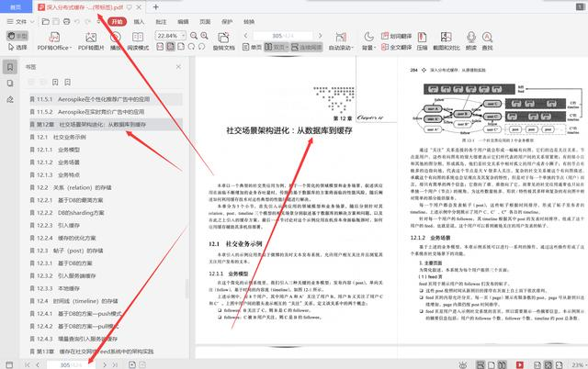
Task: Expand the 双页 layout dropdown arrow
Action: coord(287,48)
